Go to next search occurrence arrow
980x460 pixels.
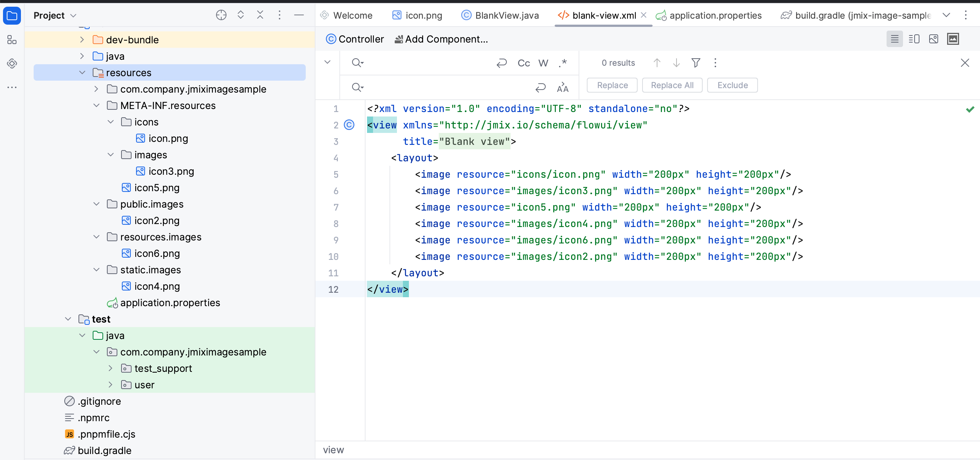(676, 63)
